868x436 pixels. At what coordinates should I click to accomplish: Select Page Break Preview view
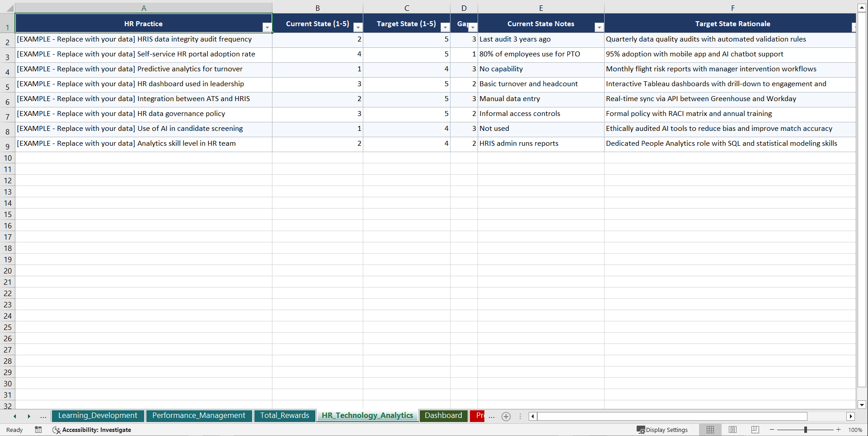coord(755,430)
